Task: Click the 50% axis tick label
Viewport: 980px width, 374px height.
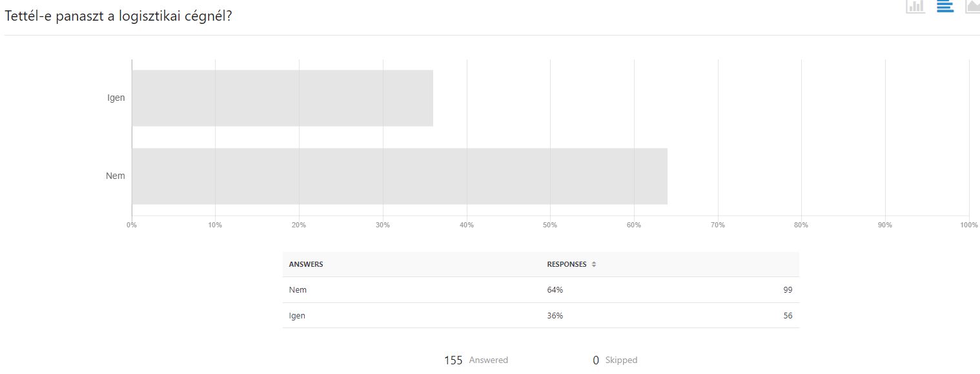Action: click(x=550, y=225)
